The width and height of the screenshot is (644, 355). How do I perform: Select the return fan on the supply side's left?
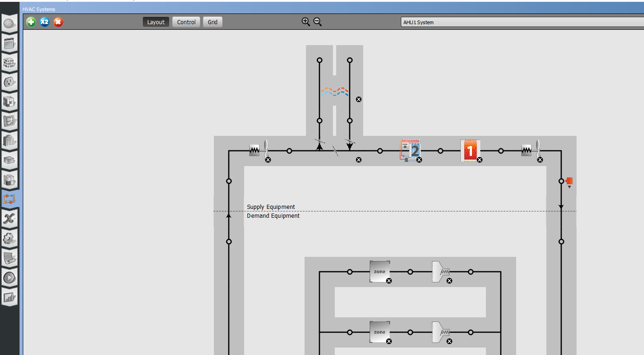[259, 149]
